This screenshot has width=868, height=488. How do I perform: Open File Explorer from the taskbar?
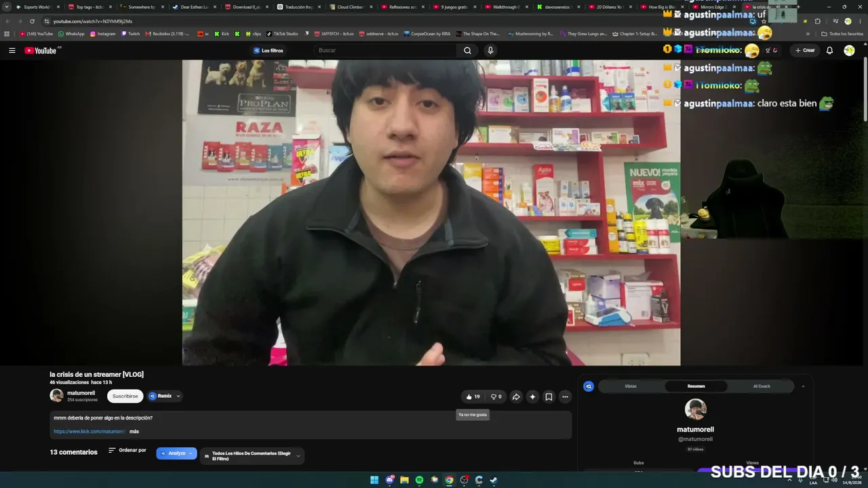coord(404,480)
